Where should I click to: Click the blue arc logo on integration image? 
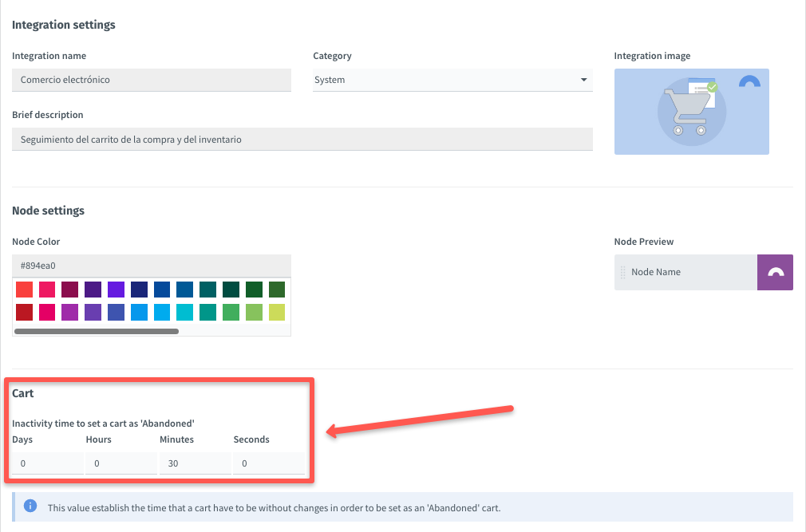click(749, 81)
